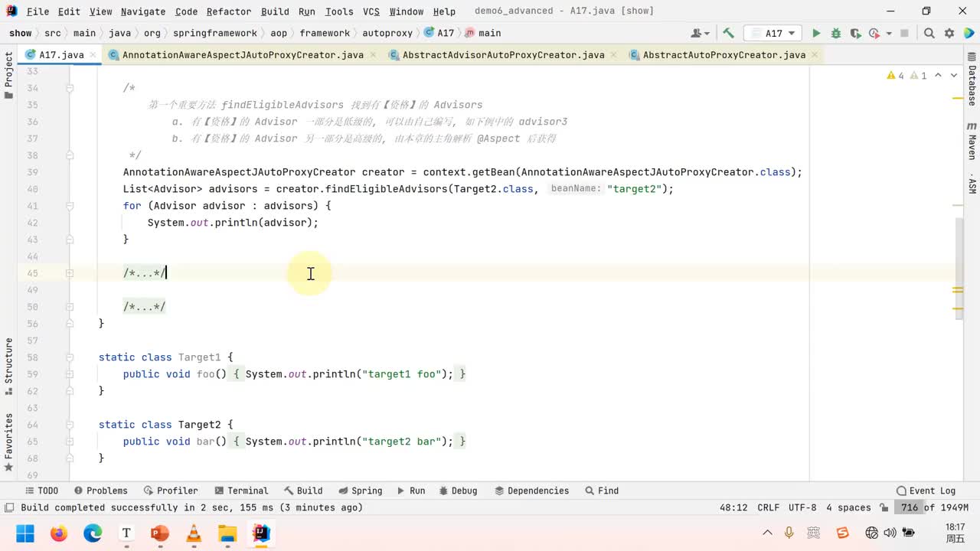Viewport: 980px width, 551px height.
Task: Click the line:column 48:12 indicator
Action: point(733,507)
